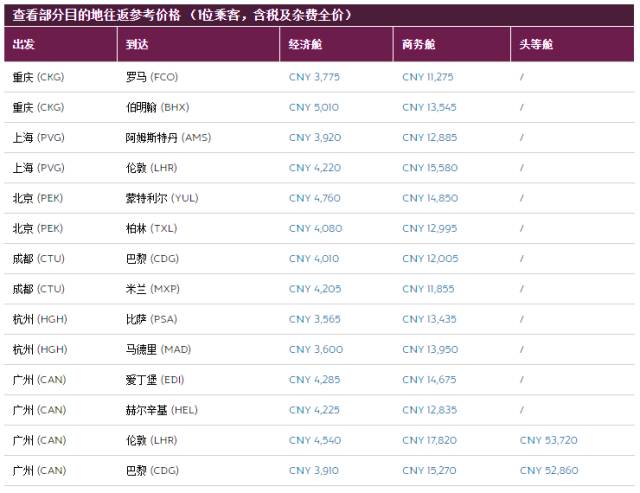Click destination 巴黎 (CDG) in the Guangzhou row
Viewport: 640px width, 493px height.
pyautogui.click(x=152, y=471)
